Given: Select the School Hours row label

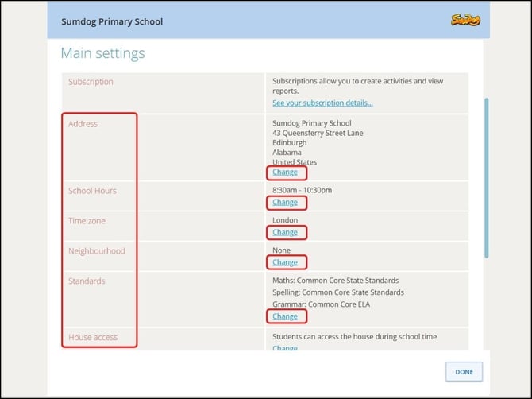Looking at the screenshot, I should 92,191.
